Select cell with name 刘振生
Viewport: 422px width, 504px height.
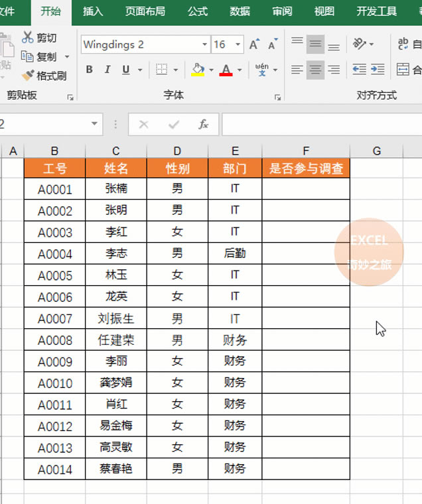coord(116,318)
